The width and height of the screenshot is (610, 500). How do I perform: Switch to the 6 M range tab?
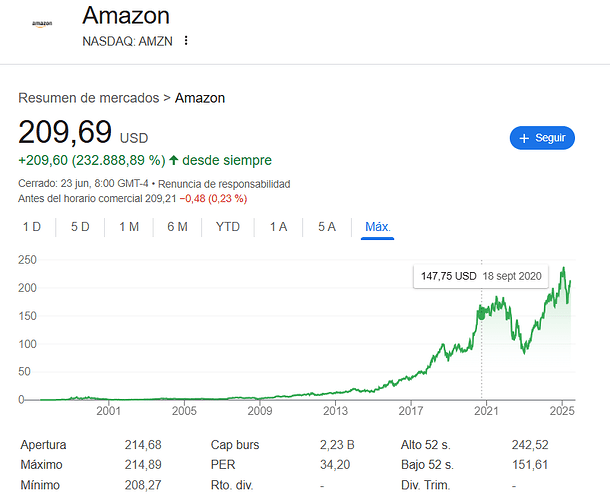(x=177, y=227)
